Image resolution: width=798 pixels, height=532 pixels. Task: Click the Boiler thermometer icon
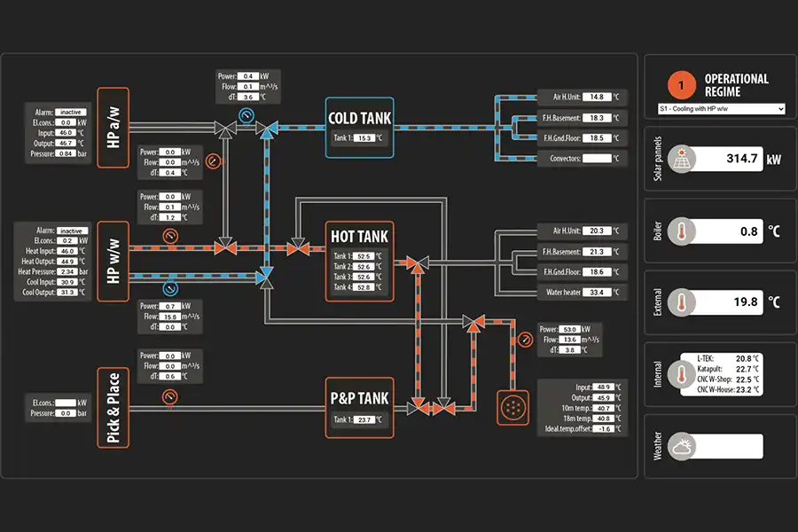(x=681, y=231)
